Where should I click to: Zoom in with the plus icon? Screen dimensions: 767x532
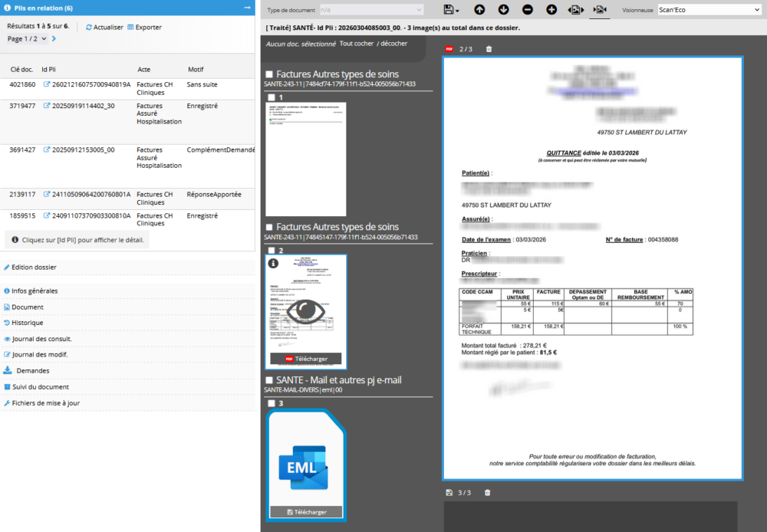[x=551, y=10]
